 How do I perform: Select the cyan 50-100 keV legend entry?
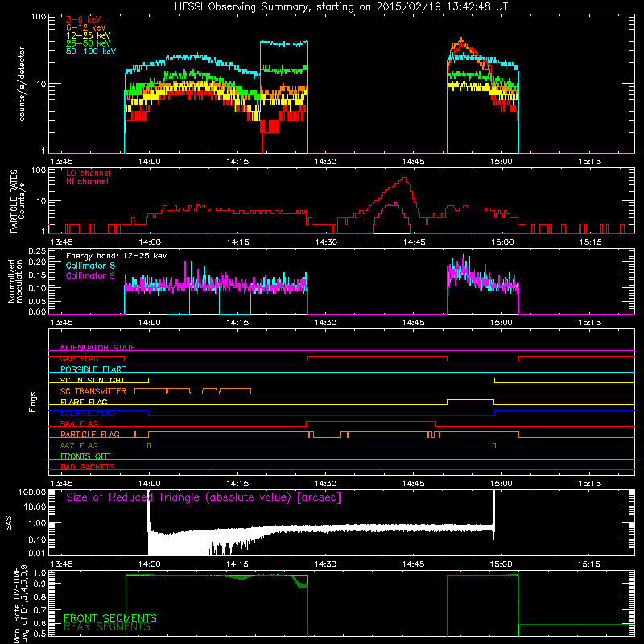[91, 52]
